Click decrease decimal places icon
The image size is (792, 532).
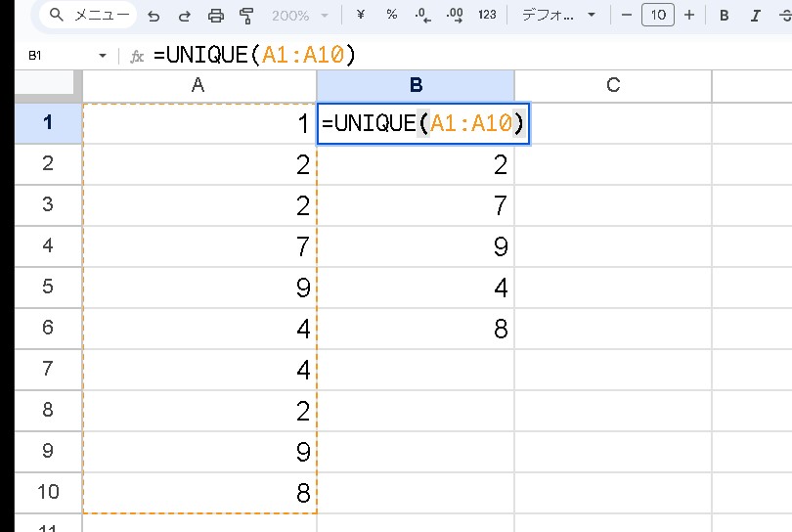(422, 15)
